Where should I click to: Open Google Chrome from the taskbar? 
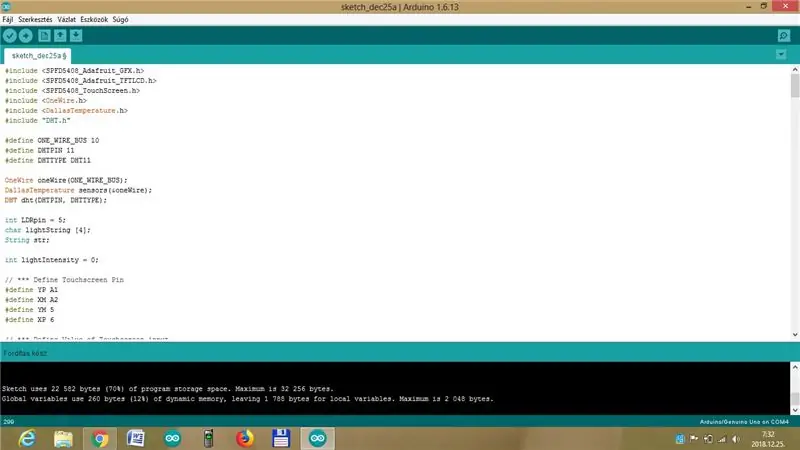100,439
